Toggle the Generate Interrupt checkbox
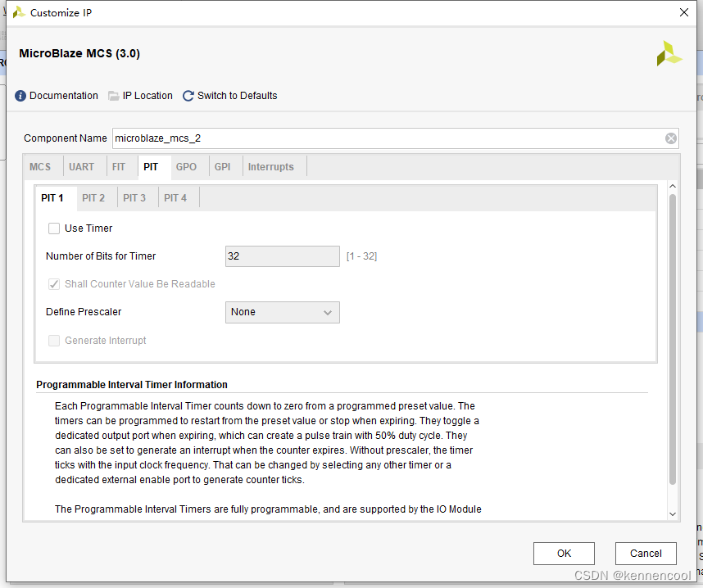 (54, 341)
